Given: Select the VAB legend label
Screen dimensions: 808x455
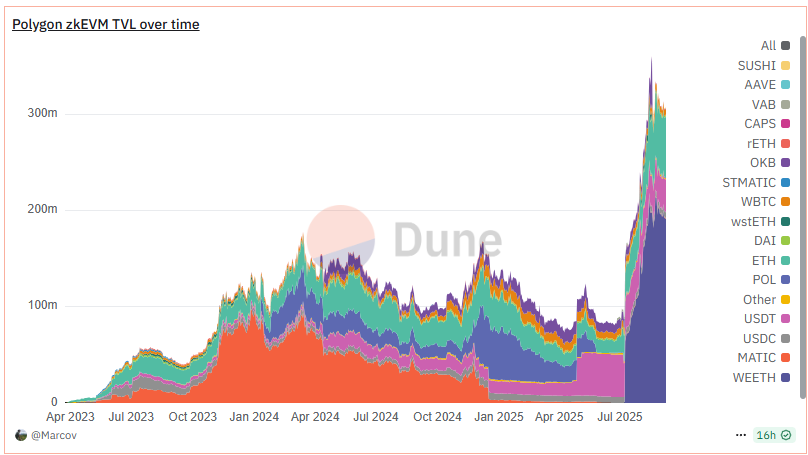Looking at the screenshot, I should coord(764,105).
